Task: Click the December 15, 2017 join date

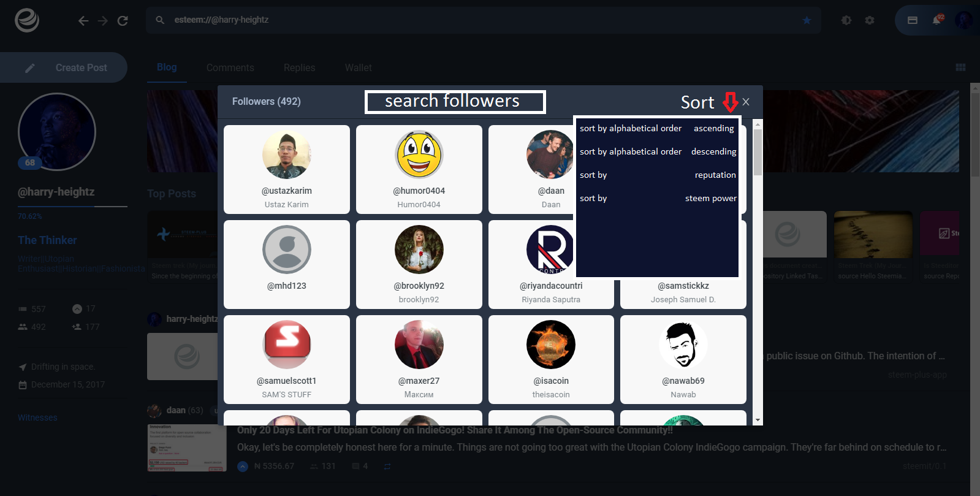Action: click(x=68, y=384)
